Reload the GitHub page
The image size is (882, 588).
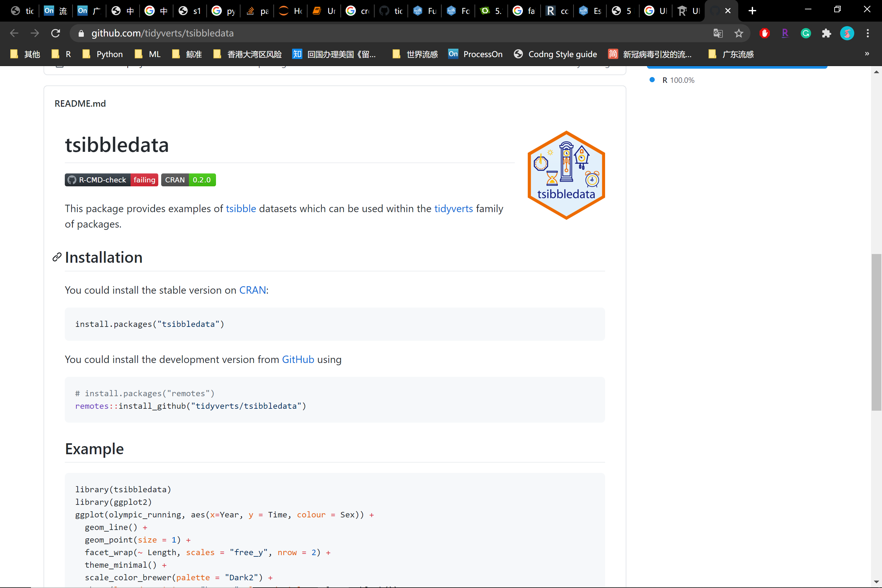pos(55,33)
